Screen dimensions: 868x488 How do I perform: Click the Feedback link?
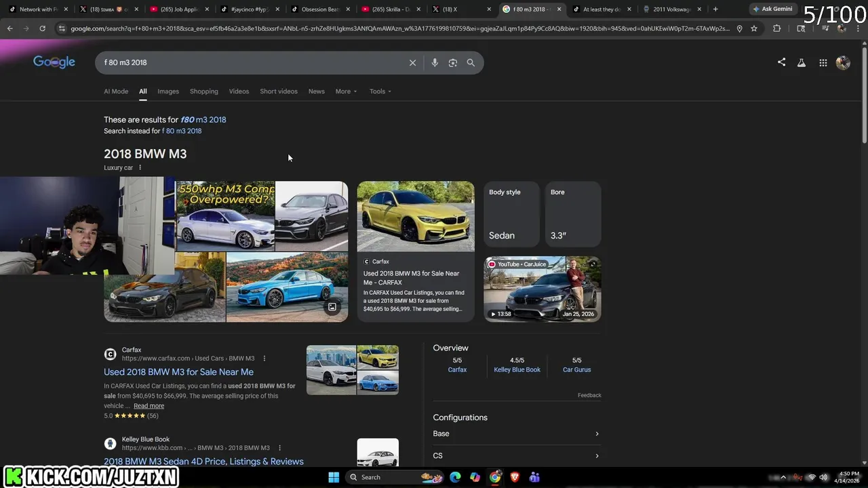[x=589, y=395]
